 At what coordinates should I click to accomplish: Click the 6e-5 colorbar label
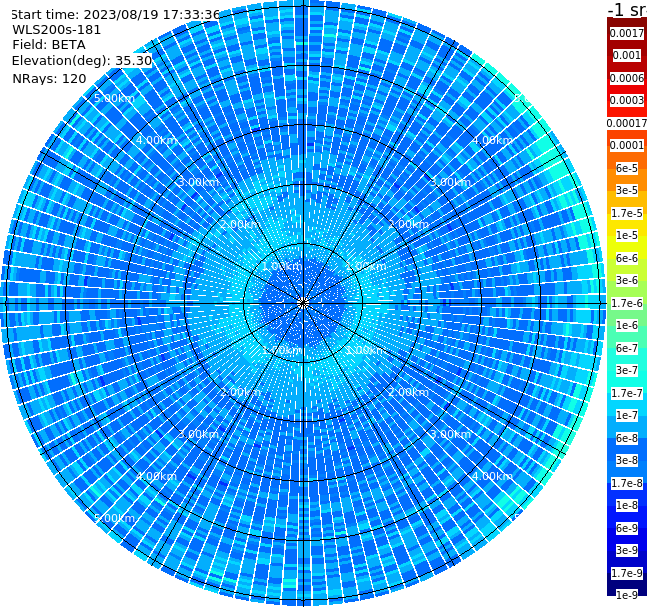point(627,168)
